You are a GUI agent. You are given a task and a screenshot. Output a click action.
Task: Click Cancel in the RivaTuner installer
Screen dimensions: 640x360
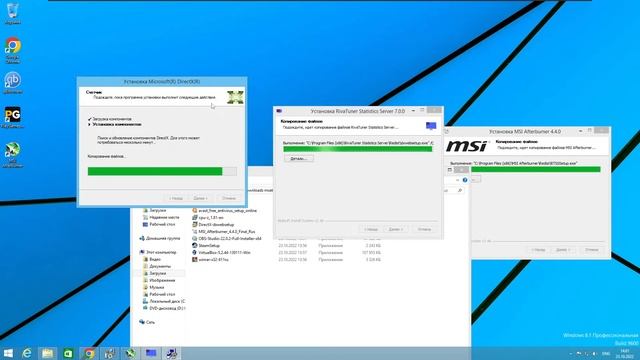tap(424, 229)
